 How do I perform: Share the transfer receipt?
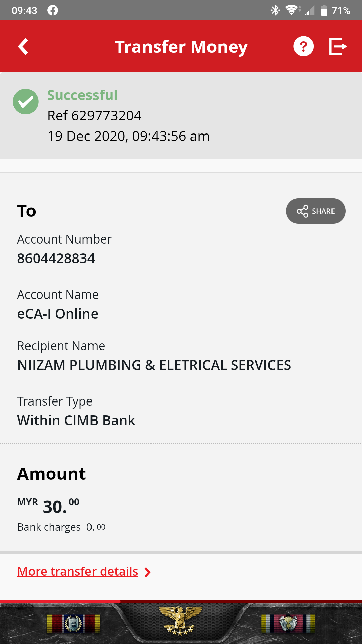pos(315,211)
